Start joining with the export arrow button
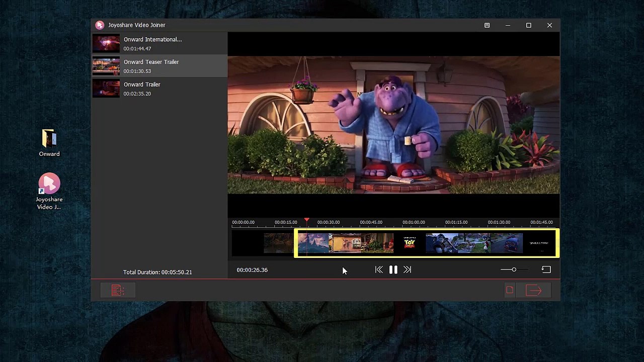 [534, 290]
